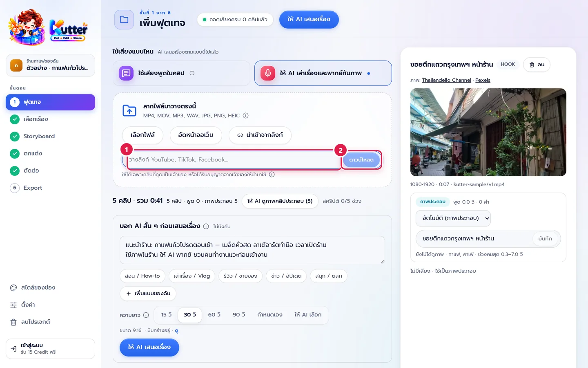Click the trash icon for ลบโปรเจกต์
Image resolution: width=588 pixels, height=368 pixels.
(13, 322)
